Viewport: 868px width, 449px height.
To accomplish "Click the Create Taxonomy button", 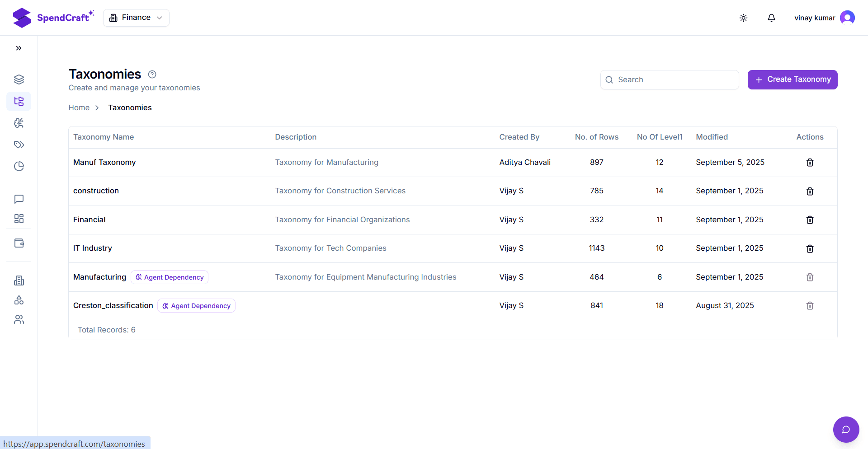I will click(x=792, y=80).
